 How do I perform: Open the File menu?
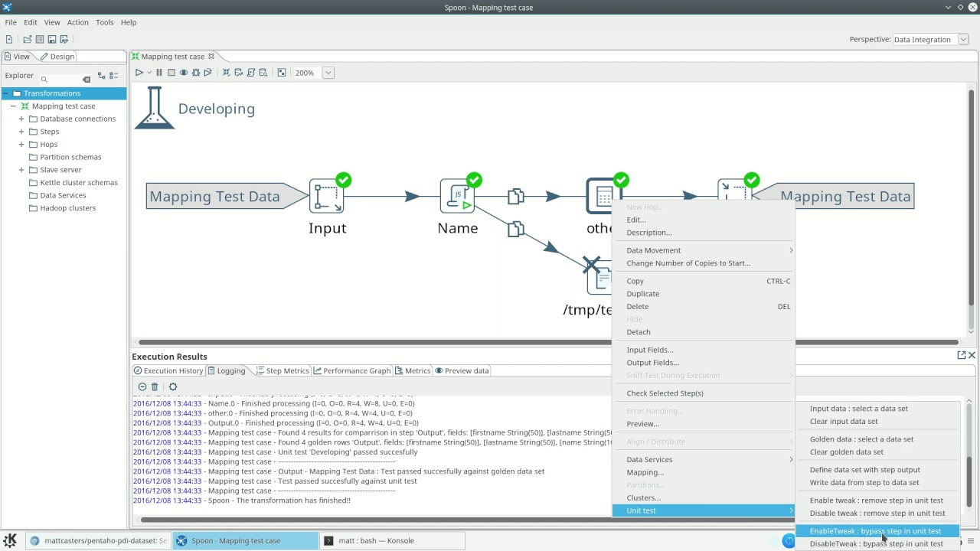(11, 22)
